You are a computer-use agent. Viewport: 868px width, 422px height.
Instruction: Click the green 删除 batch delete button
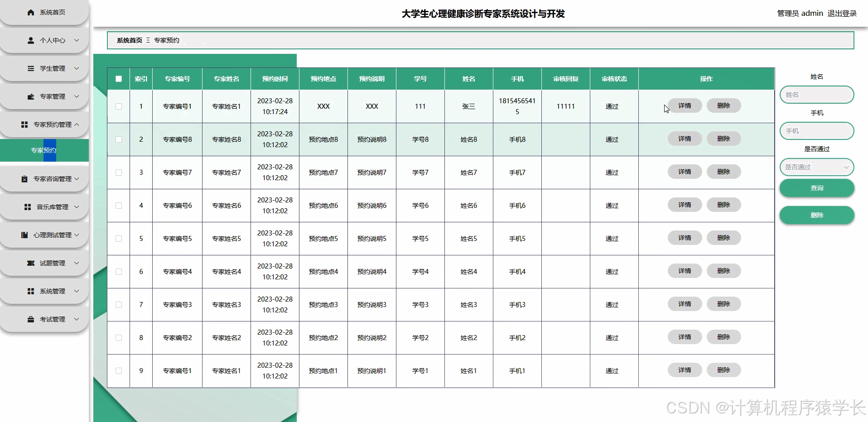[817, 215]
